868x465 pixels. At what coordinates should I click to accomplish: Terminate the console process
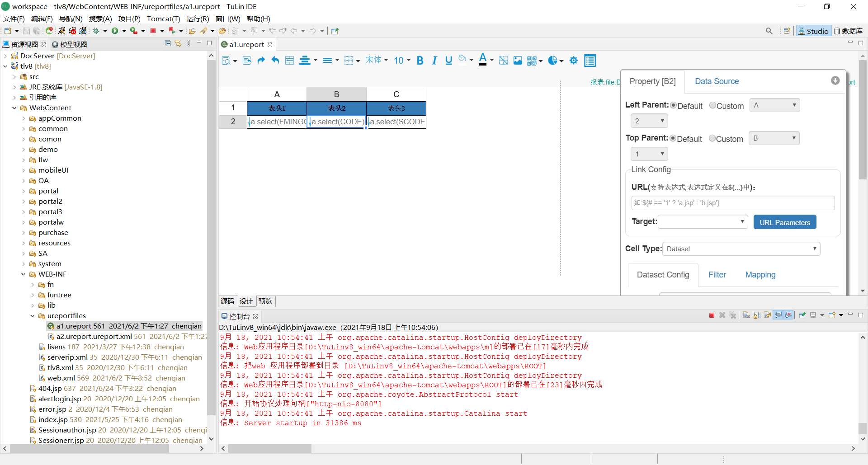pyautogui.click(x=712, y=315)
